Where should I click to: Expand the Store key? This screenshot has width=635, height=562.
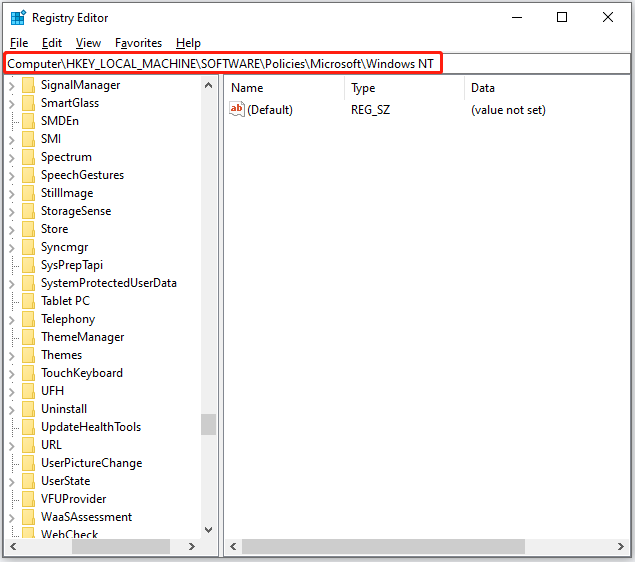click(x=12, y=230)
